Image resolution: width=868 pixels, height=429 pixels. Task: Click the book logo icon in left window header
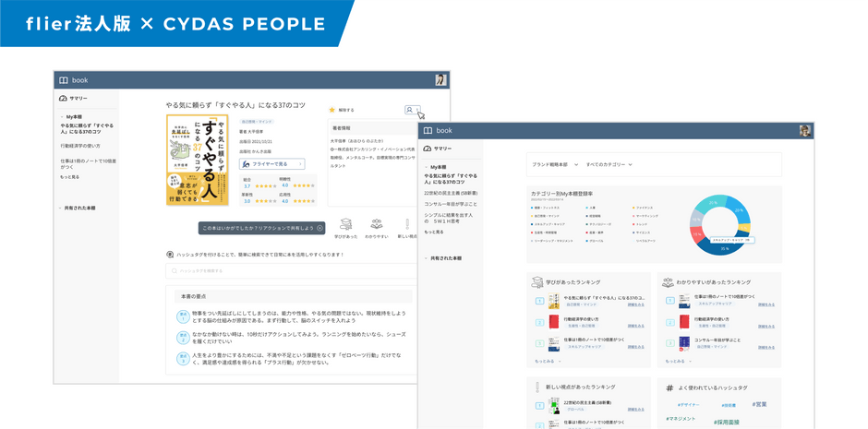point(64,80)
